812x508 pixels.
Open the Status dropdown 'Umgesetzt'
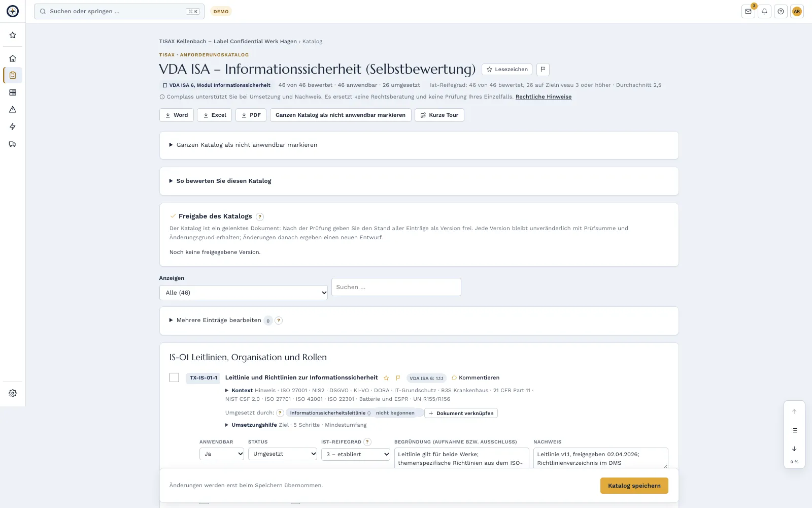tap(283, 454)
